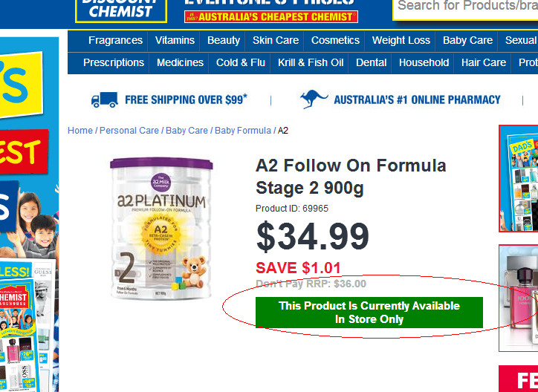
Task: Open the Hair Care menu
Action: click(484, 62)
